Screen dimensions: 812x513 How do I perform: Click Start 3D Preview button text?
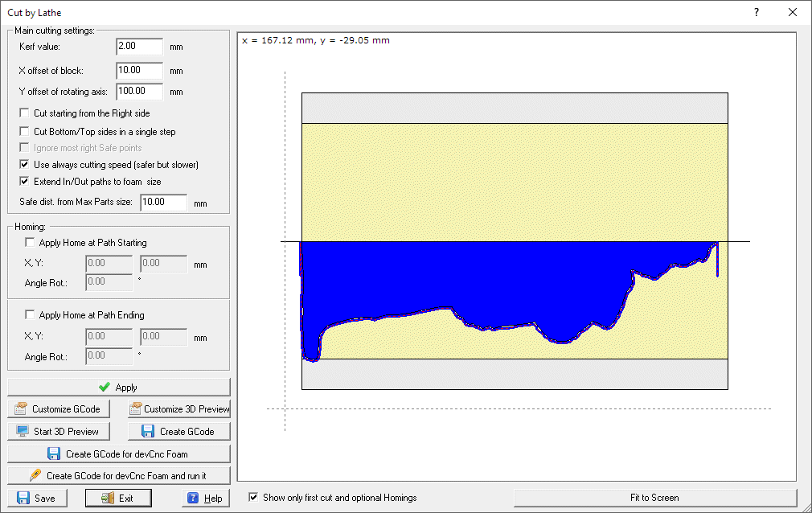(66, 432)
